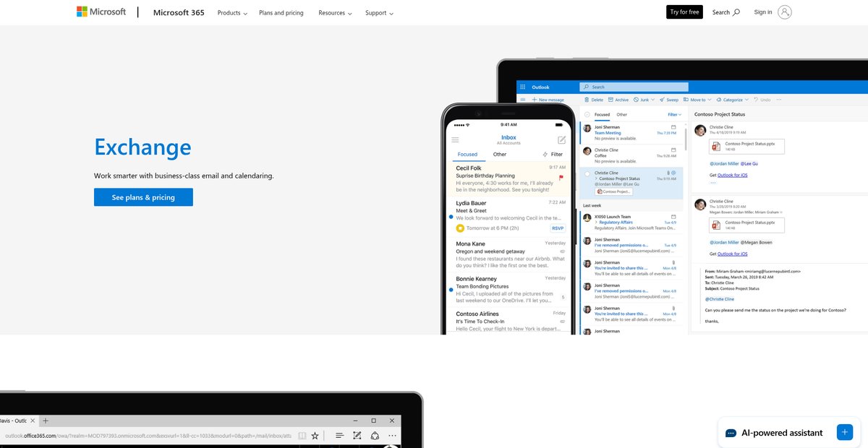Open Mona Kane's Oregon and weekend getaway email

click(x=508, y=255)
